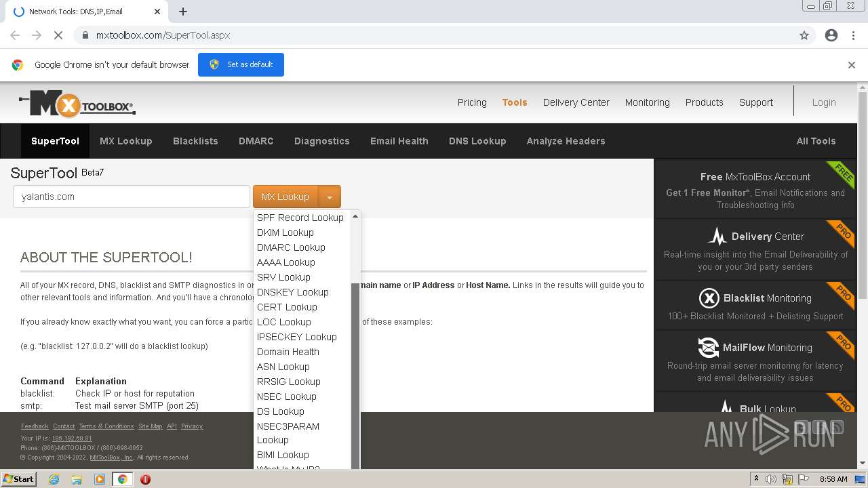Screen dimensions: 868x488
Task: Open media player from taskbar
Action: [x=100, y=479]
